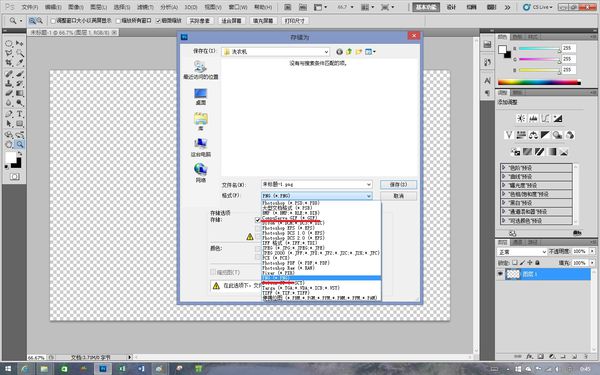Image resolution: width=600 pixels, height=375 pixels.
Task: Add a Brightness/Contrast adjustment icon
Action: coord(521,119)
